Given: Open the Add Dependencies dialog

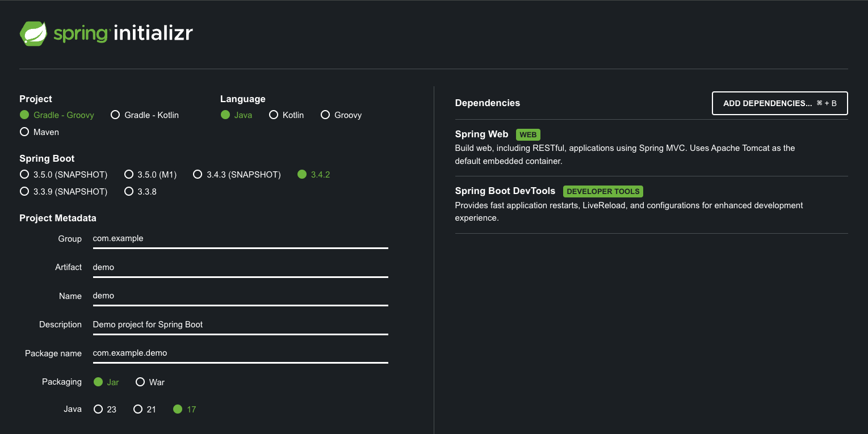Looking at the screenshot, I should [779, 103].
